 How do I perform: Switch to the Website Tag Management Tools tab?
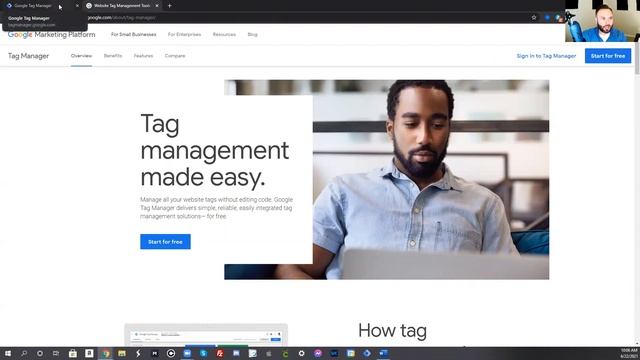122,6
